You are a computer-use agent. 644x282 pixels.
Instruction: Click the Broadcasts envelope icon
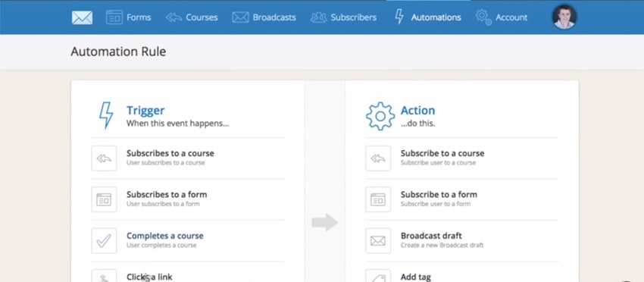point(240,17)
